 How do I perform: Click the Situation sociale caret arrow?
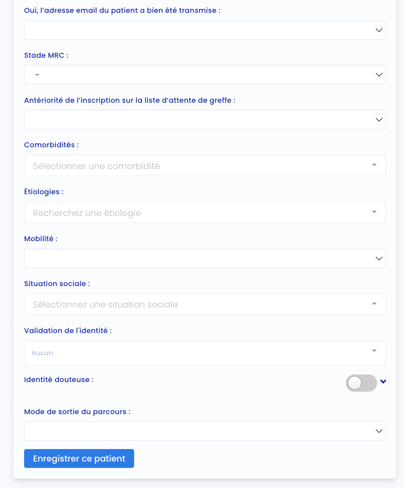point(374,304)
